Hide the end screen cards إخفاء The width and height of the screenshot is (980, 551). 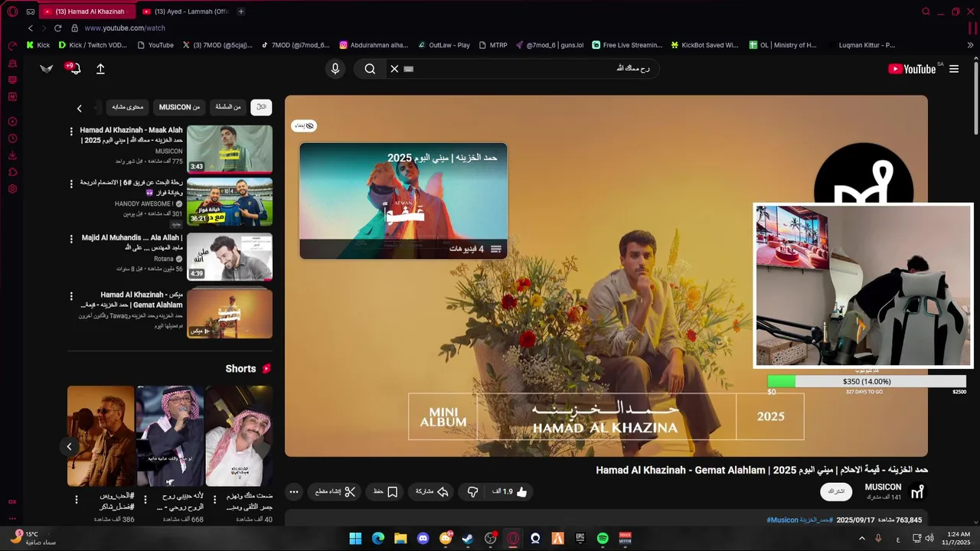(304, 126)
